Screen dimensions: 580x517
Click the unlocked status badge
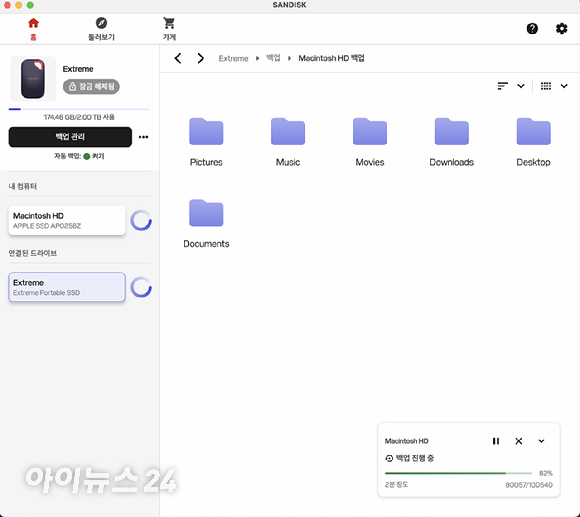coord(91,87)
